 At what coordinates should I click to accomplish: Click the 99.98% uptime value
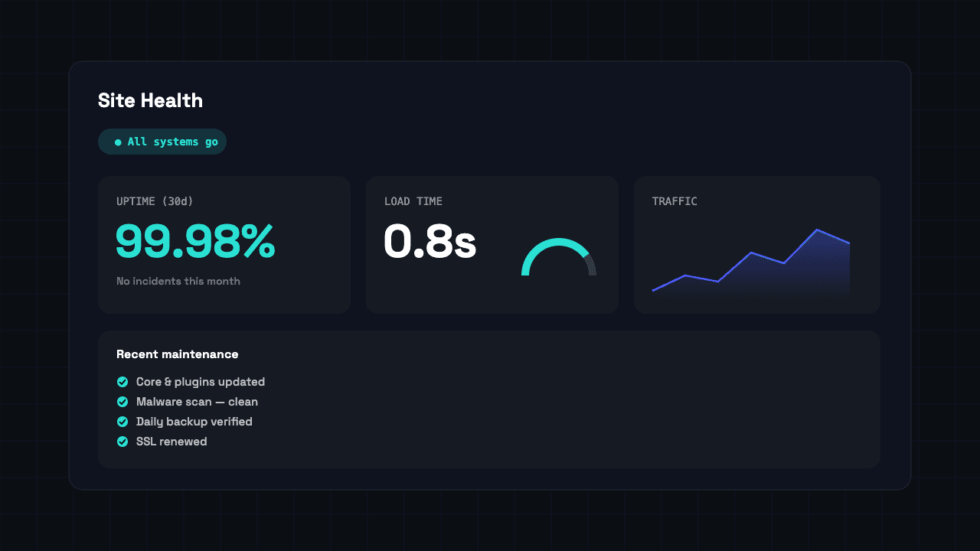click(195, 241)
